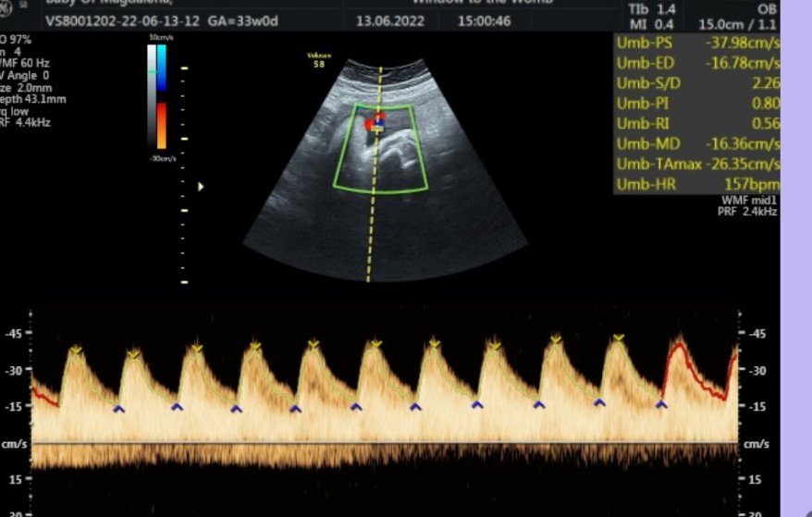Click the color velocity scale bar
This screenshot has height=517, width=812.
point(162,97)
